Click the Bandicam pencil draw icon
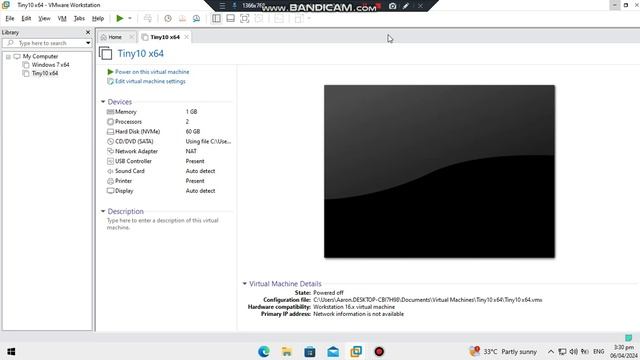This screenshot has width=640, height=360. click(406, 6)
